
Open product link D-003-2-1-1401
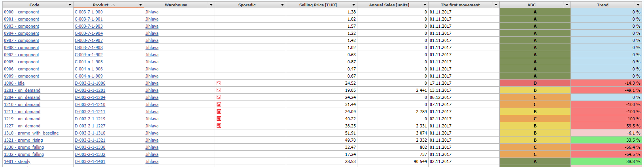(x=90, y=161)
